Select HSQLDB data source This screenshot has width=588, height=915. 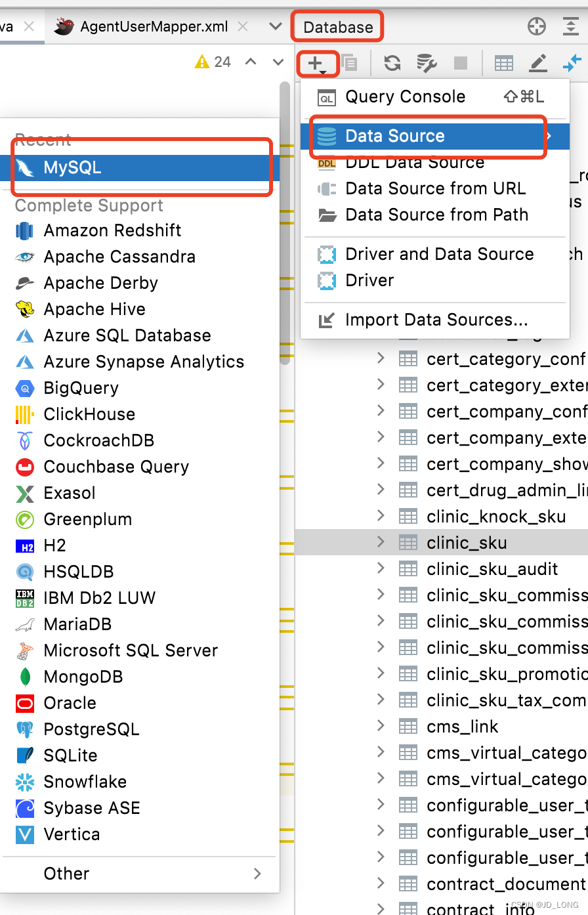pos(140,572)
